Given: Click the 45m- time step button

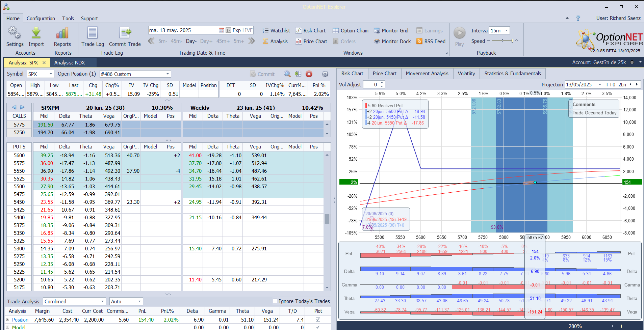Looking at the screenshot, I should 176,41.
